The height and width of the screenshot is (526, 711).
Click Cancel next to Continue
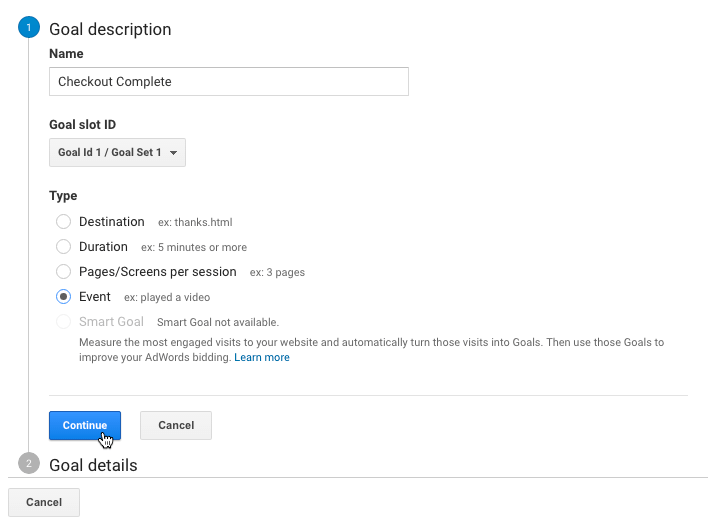(176, 425)
